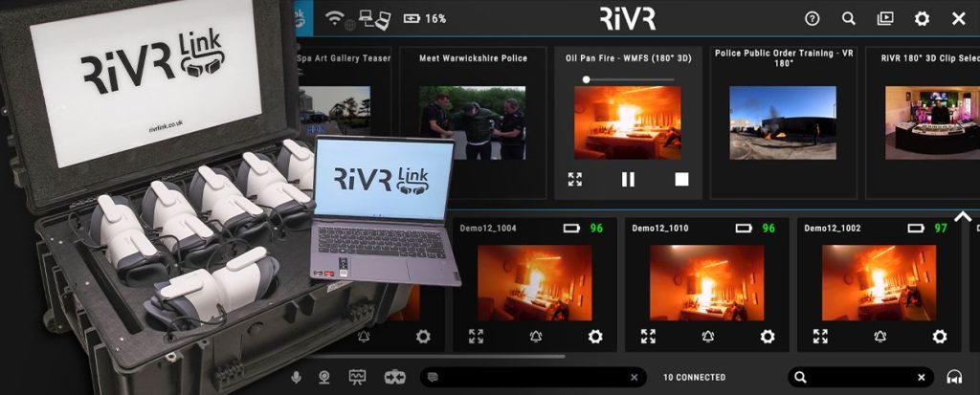
Task: Stop the Oil Pan Fire video
Action: point(681,180)
